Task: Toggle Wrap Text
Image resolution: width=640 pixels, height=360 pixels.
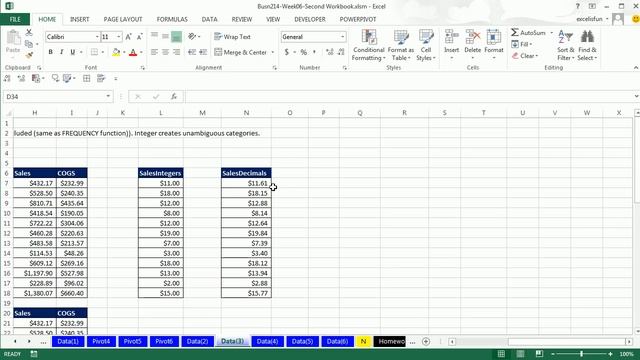Action: (233, 37)
